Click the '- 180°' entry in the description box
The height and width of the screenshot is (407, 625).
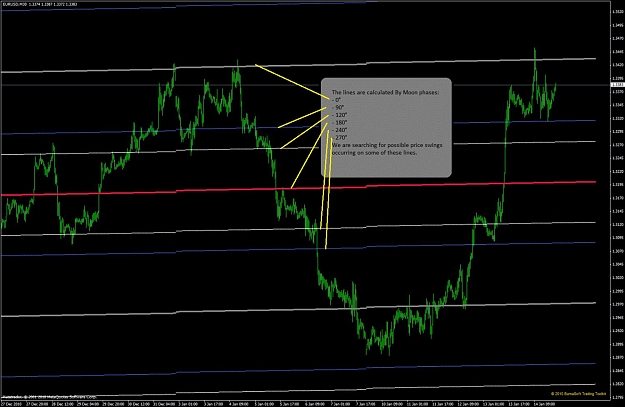[339, 122]
